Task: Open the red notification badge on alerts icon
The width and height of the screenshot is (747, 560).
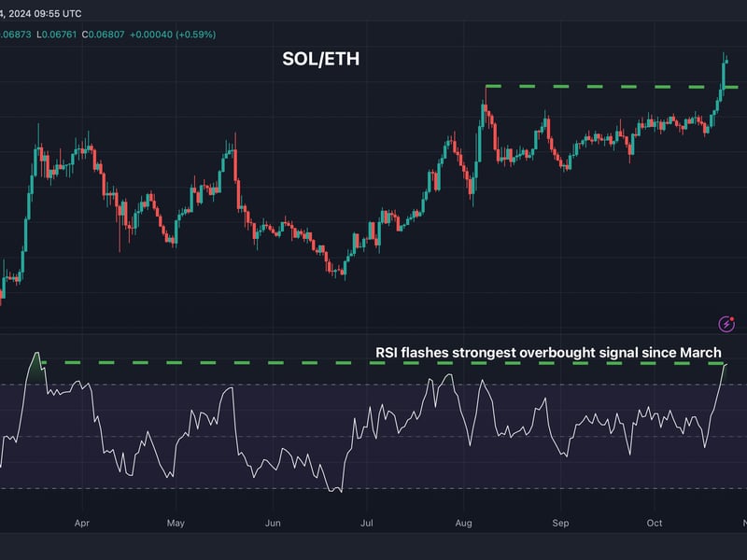Action: point(732,319)
